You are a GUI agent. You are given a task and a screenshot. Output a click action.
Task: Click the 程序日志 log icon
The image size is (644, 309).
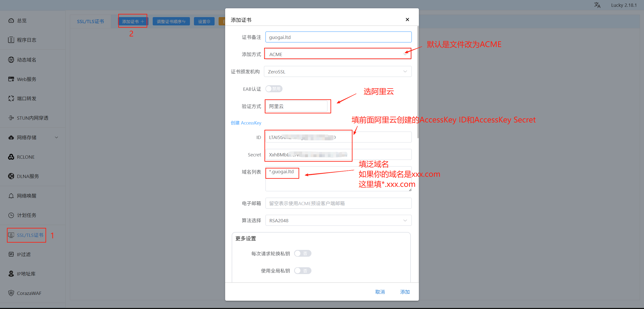pyautogui.click(x=11, y=40)
